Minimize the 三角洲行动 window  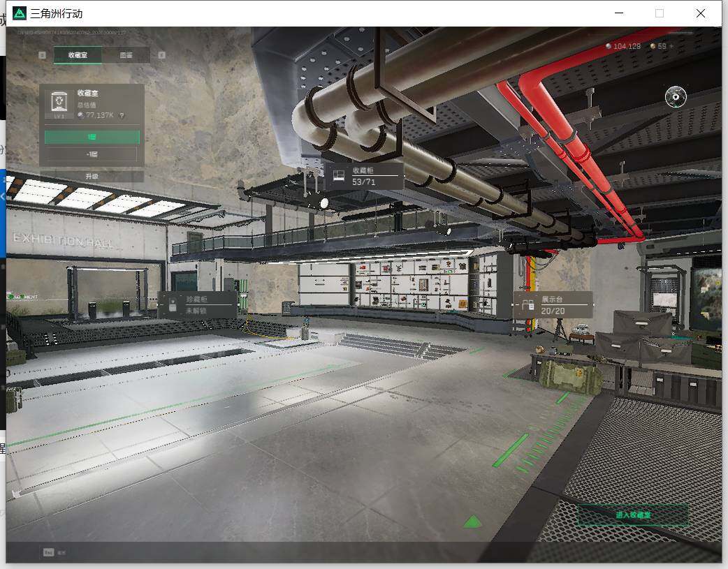click(x=619, y=13)
